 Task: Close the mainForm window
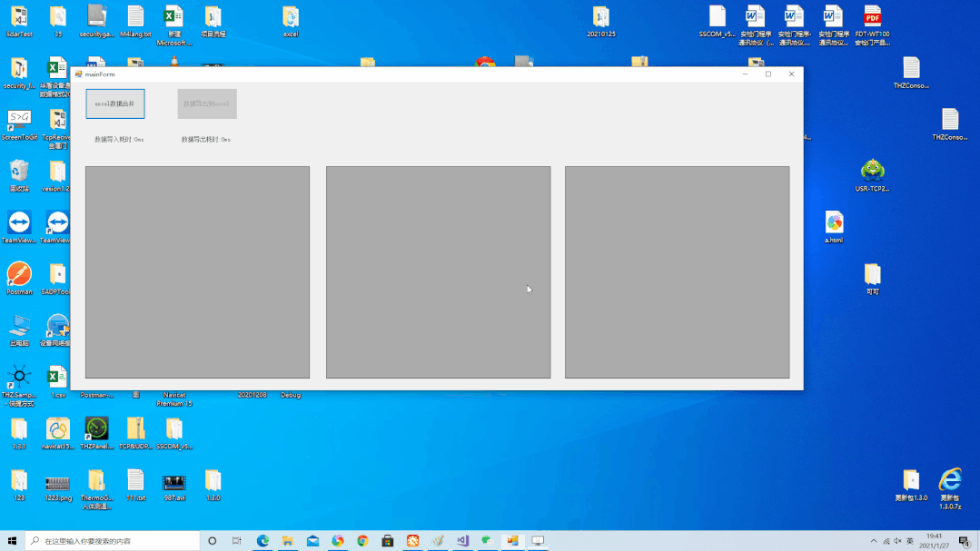pyautogui.click(x=791, y=74)
